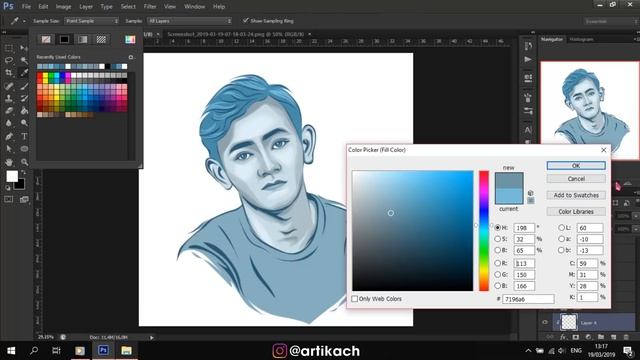Click the white foreground color swatch
Screen dimensions: 640x360
point(12,176)
